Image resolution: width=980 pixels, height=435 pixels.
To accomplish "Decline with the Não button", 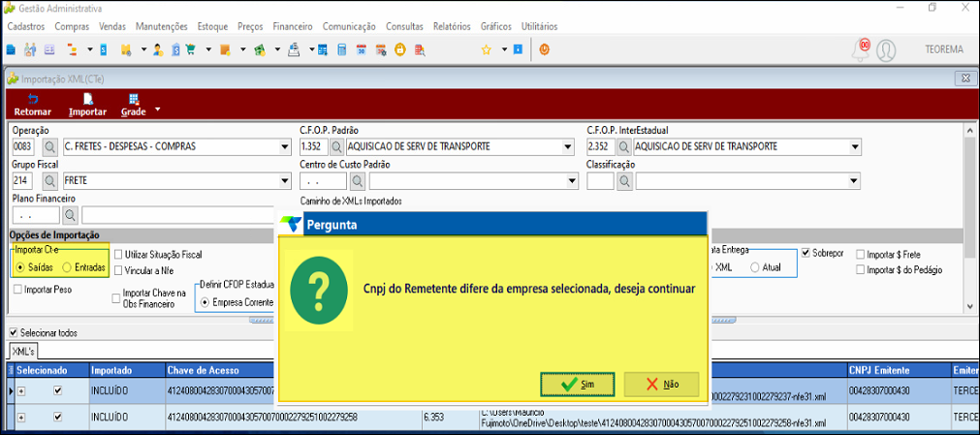I will pos(661,384).
